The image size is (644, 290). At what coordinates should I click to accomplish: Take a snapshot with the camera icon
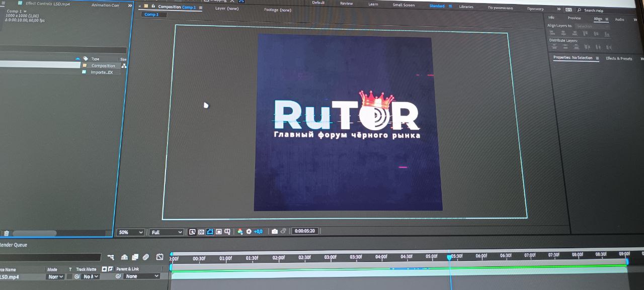tap(274, 232)
